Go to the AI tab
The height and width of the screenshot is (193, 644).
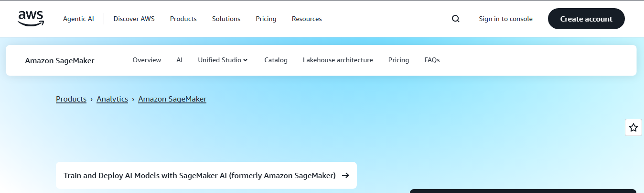[180, 60]
